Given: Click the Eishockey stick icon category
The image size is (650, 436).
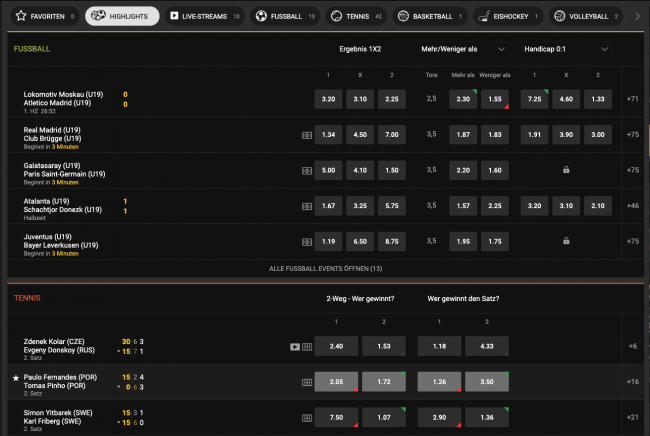Looking at the screenshot, I should (x=483, y=16).
